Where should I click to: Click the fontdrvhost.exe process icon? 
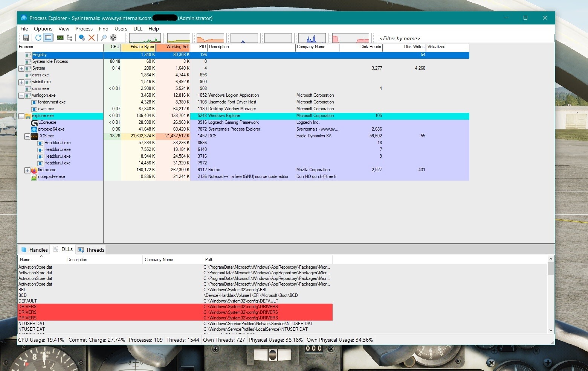point(34,102)
